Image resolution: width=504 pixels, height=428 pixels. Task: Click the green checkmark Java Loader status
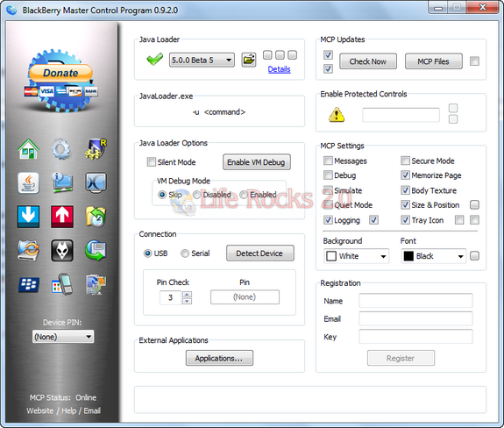pos(154,60)
